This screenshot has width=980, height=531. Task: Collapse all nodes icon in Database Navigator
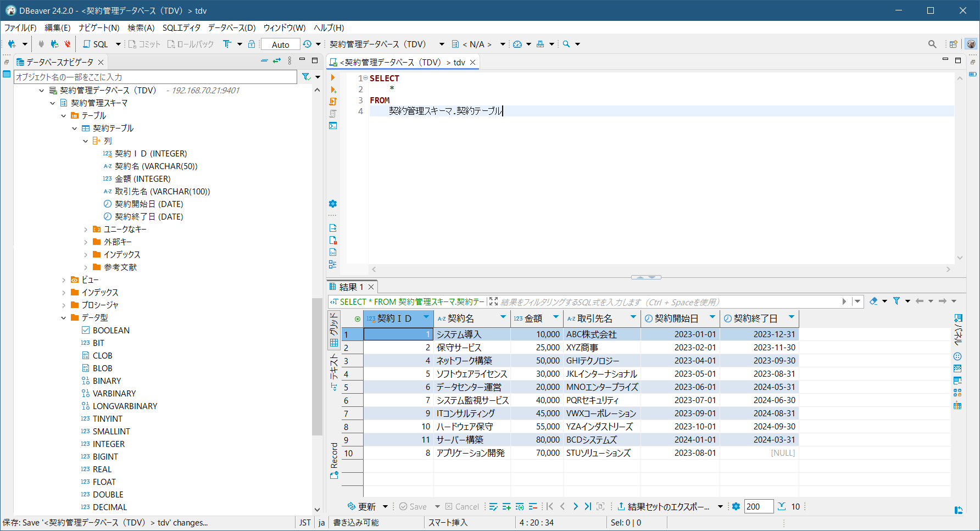click(264, 61)
